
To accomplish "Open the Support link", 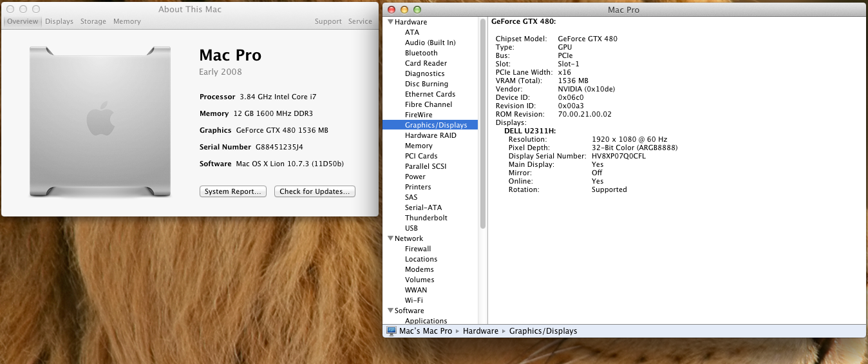I will coord(328,21).
